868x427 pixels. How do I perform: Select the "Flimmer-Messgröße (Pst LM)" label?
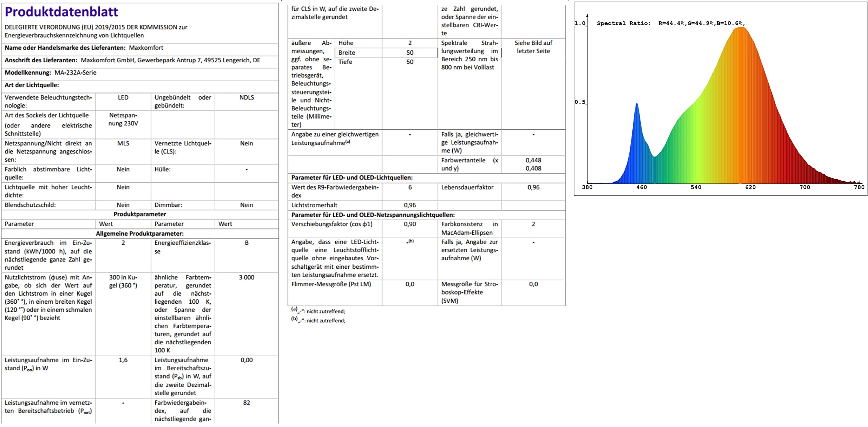tap(331, 284)
